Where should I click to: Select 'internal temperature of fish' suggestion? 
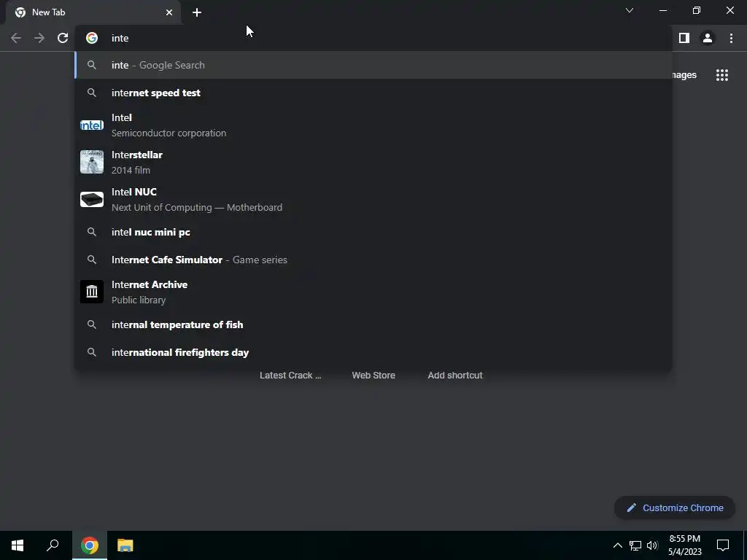373,324
